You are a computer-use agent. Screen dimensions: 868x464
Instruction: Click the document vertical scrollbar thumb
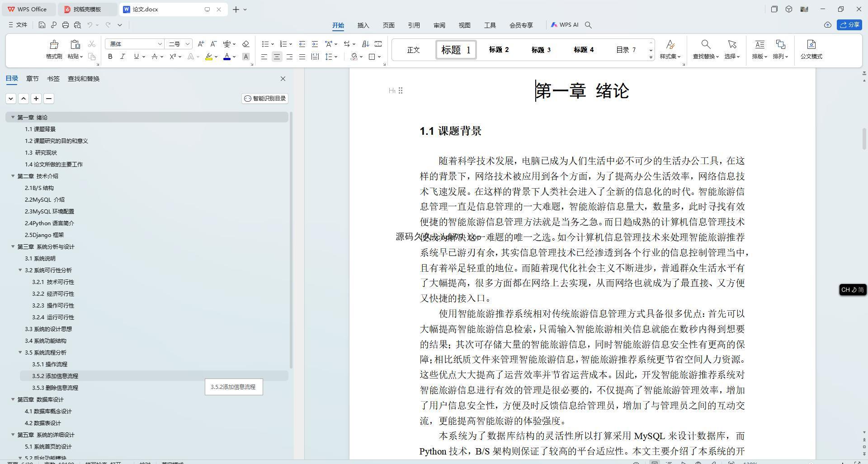click(x=864, y=139)
